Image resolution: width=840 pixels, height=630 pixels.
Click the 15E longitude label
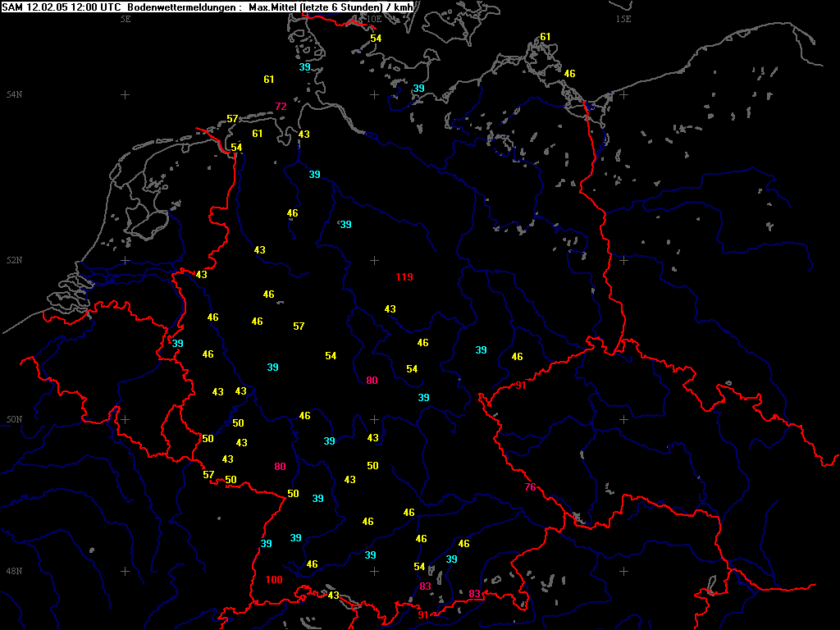(x=623, y=18)
